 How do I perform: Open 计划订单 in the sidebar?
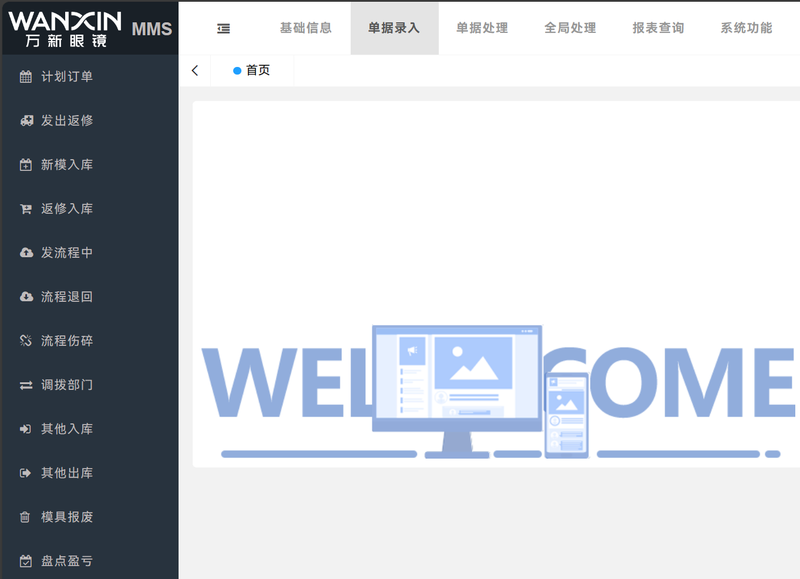[89, 77]
